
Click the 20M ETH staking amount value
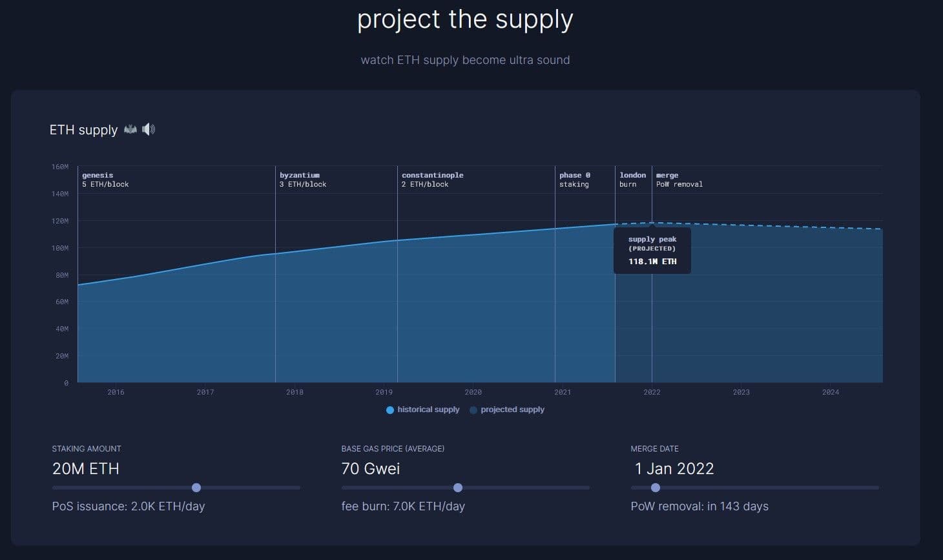86,469
